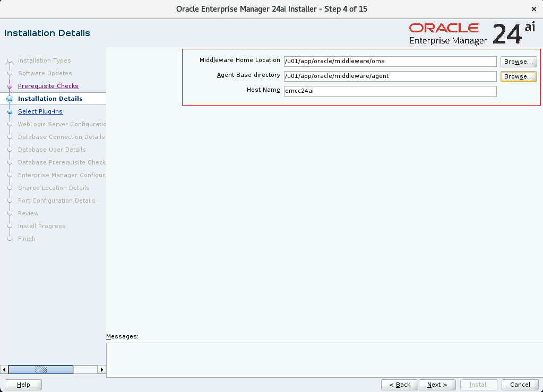Click the Installation Details step bullet icon
Viewport: 543px width, 392px height.
point(10,99)
